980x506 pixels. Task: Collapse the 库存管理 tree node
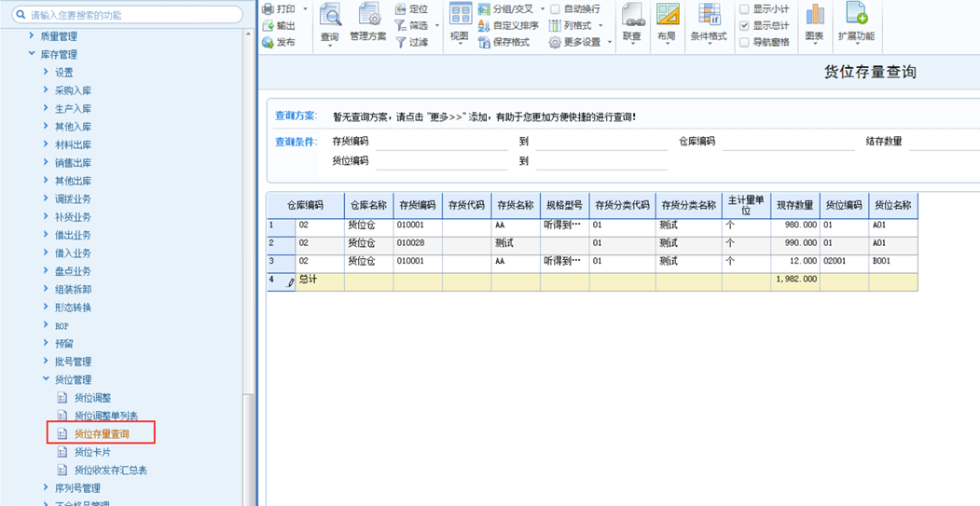pos(32,54)
